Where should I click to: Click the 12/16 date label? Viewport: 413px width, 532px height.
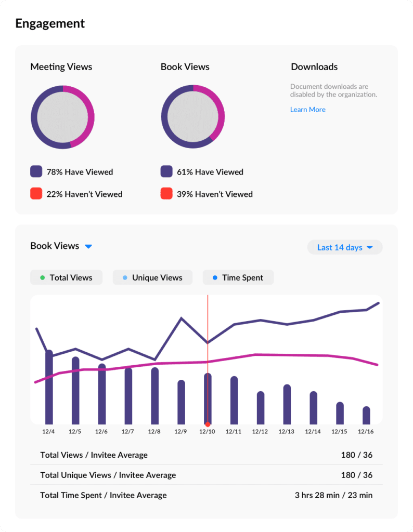coord(365,431)
